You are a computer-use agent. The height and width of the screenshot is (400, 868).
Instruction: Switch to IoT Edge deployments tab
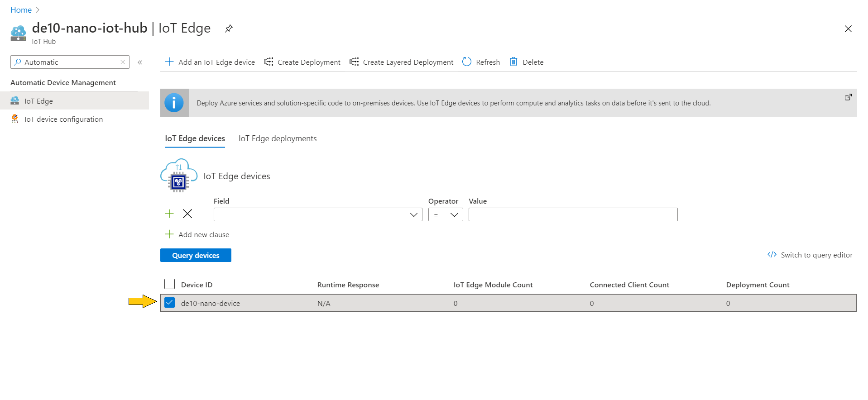[x=278, y=138]
